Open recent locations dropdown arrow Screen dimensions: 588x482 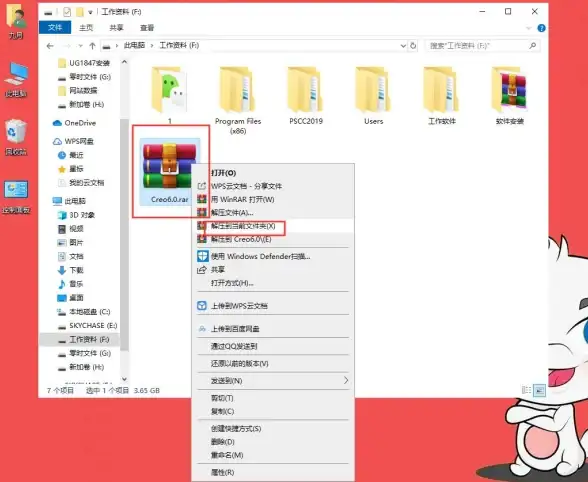click(x=80, y=46)
